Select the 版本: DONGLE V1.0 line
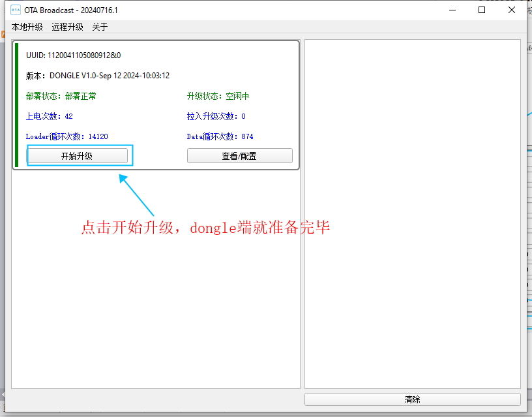532x417 pixels. 98,76
